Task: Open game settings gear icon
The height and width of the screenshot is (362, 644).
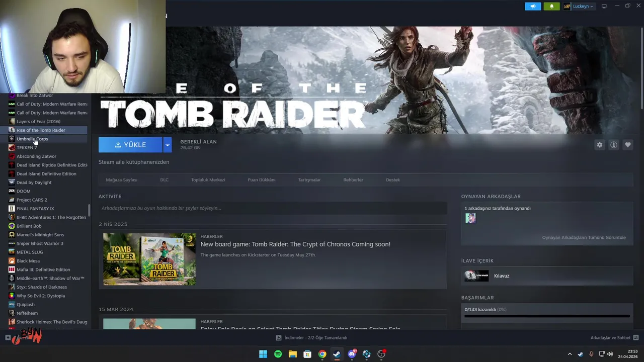Action: pos(599,145)
